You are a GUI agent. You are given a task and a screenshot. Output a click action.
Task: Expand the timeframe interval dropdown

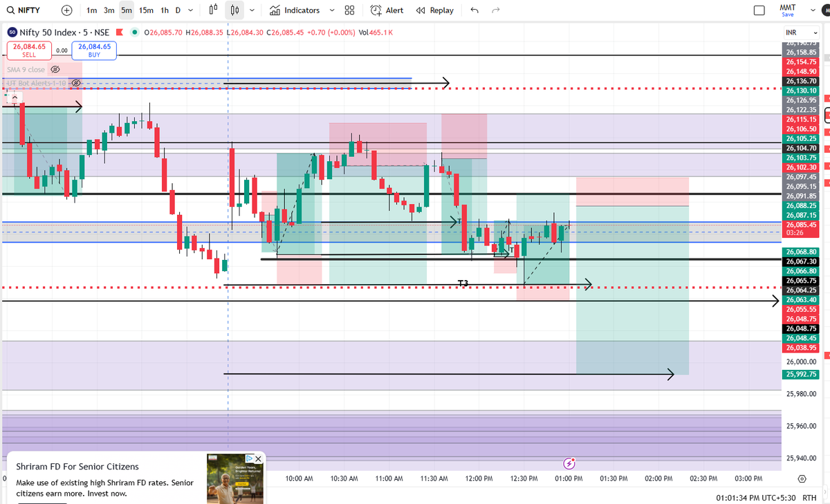coord(192,10)
